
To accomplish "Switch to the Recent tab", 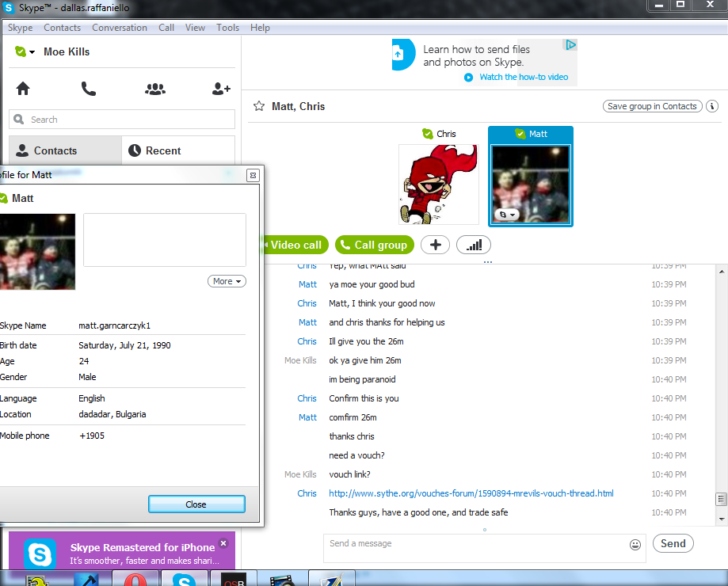I will pos(178,150).
